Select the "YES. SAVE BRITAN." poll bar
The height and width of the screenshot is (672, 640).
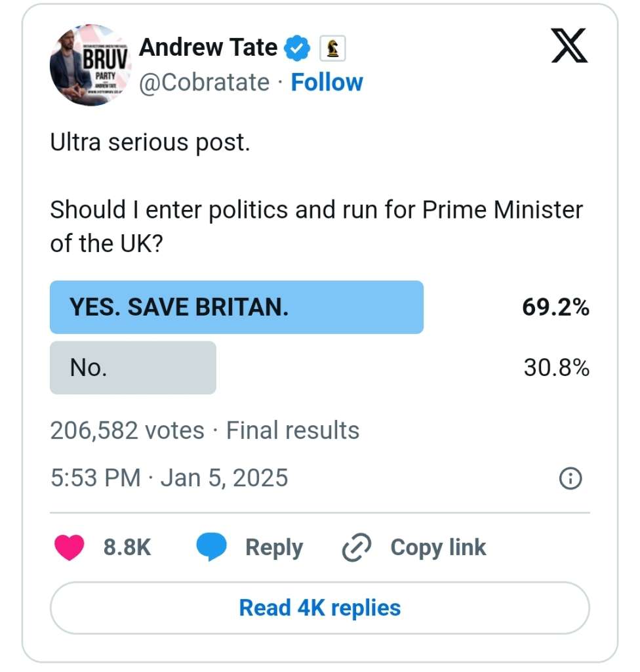(237, 307)
